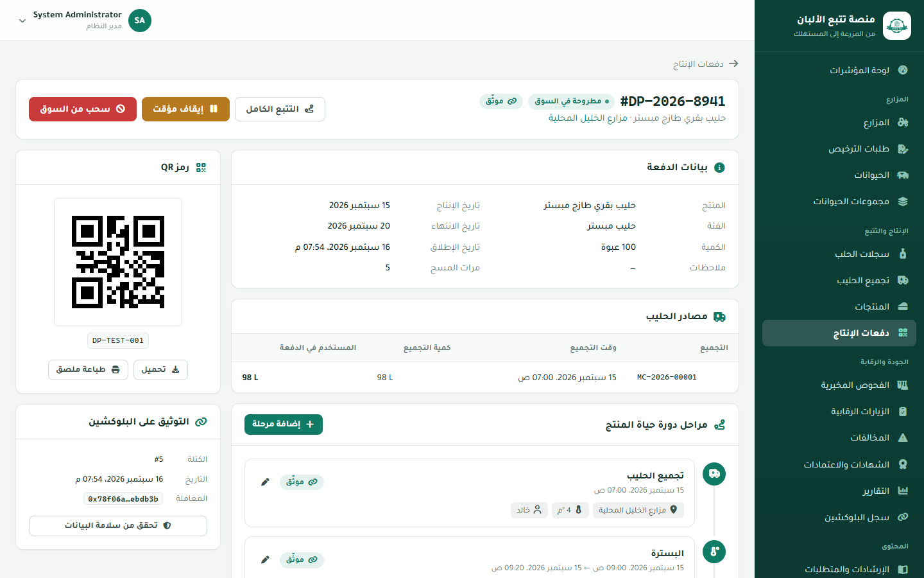Click the طلبات الترخيص document icon

pos(903,149)
